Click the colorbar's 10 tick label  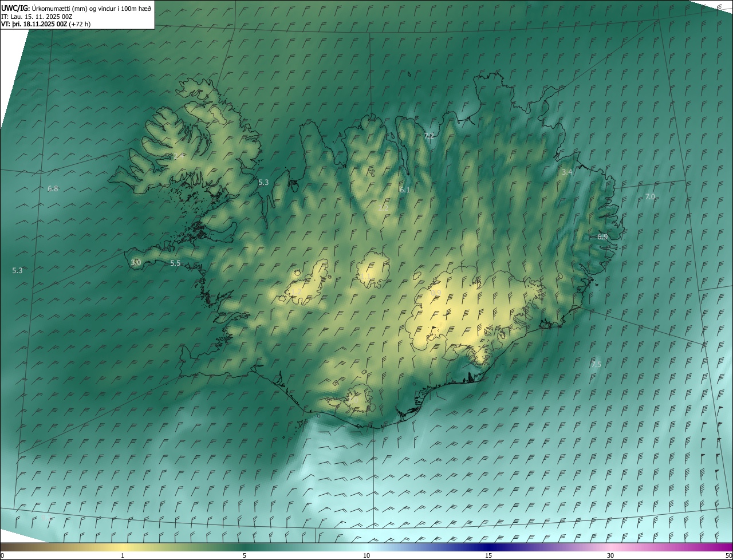(x=366, y=555)
